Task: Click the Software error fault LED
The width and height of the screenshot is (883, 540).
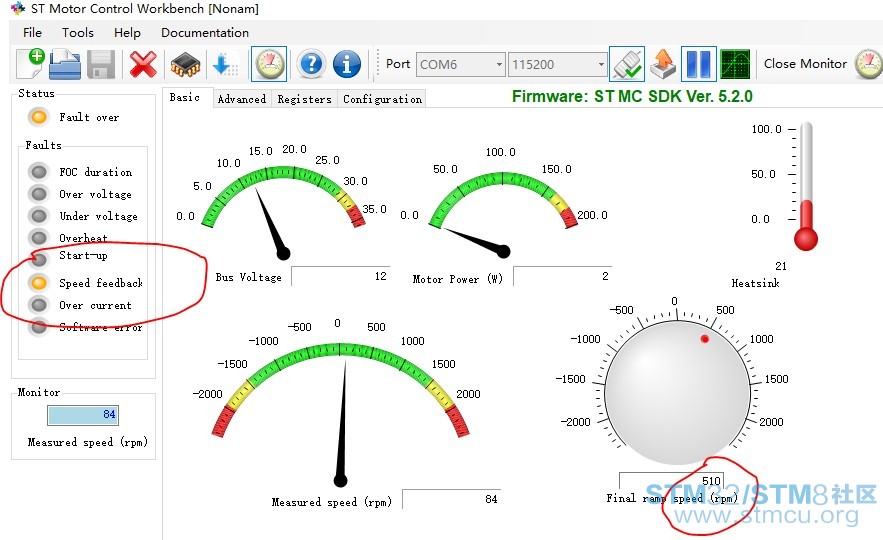Action: tap(39, 326)
